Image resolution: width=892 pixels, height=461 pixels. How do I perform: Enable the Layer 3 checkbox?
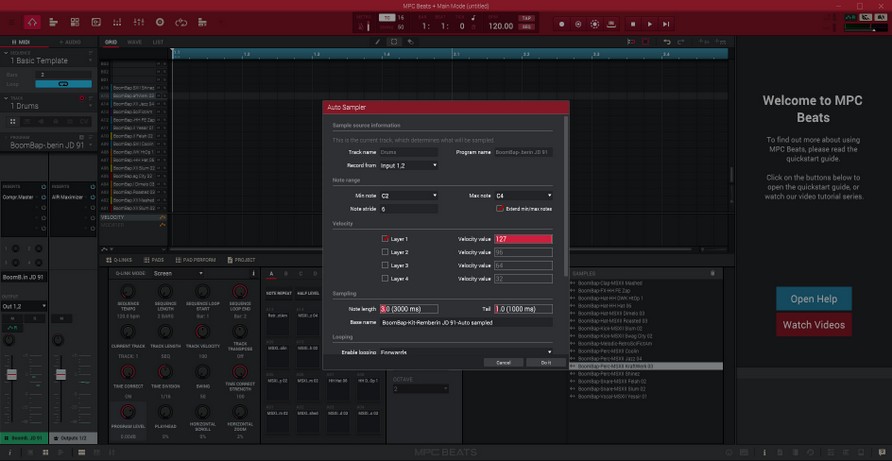click(385, 265)
